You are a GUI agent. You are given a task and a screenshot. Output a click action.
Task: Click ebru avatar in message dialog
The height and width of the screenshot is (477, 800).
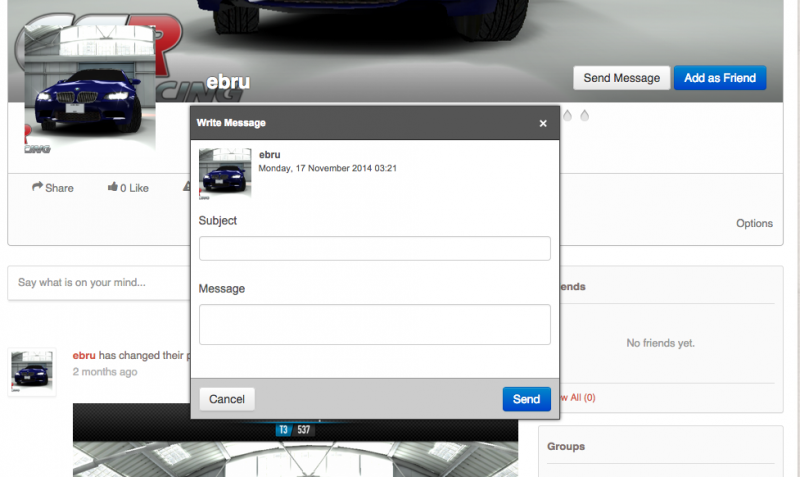225,173
